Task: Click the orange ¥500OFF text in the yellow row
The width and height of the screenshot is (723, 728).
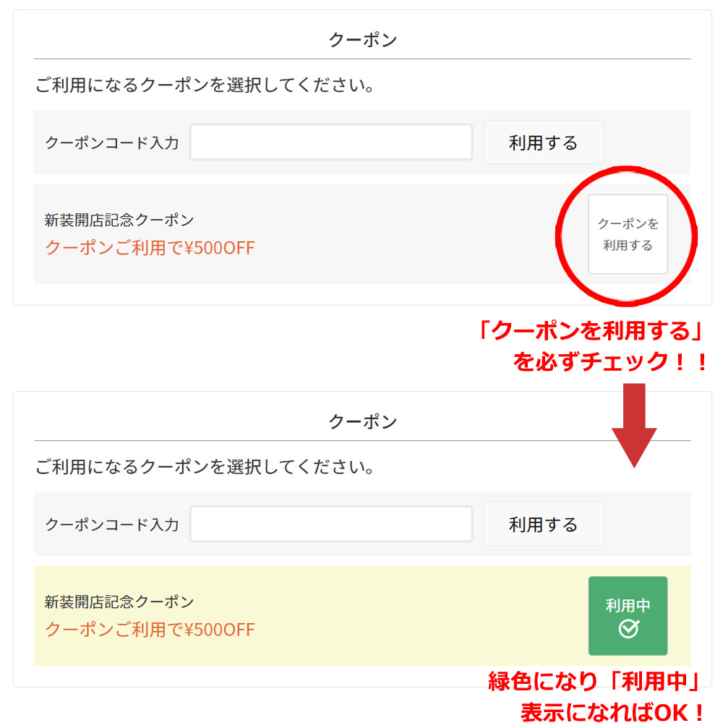Action: [x=150, y=630]
